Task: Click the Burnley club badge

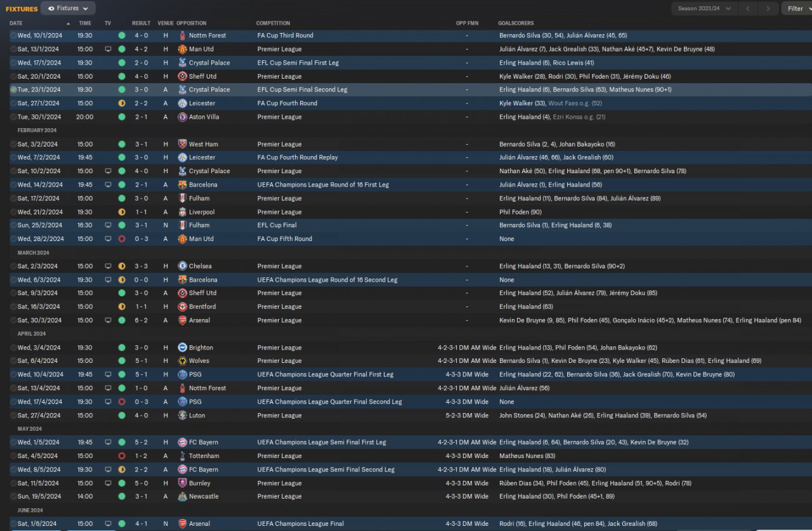Action: pyautogui.click(x=183, y=483)
